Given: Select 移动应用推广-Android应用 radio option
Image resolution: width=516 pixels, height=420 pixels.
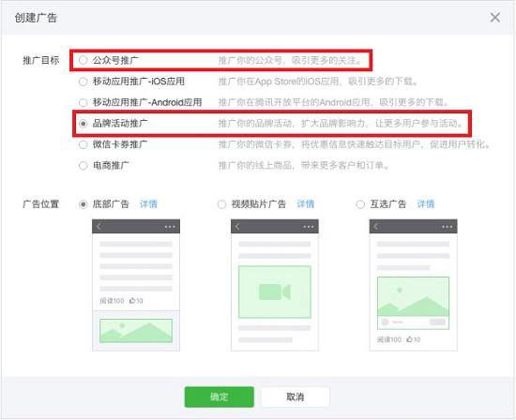Looking at the screenshot, I should 83,102.
